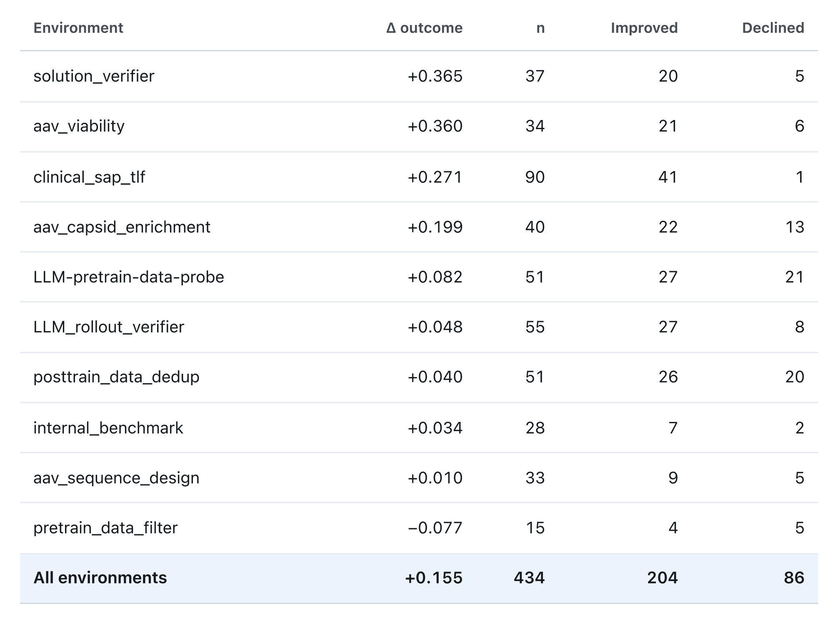Open the aav_capsid_enrichment row
Viewport: 840px width, 624px height.
(419, 227)
